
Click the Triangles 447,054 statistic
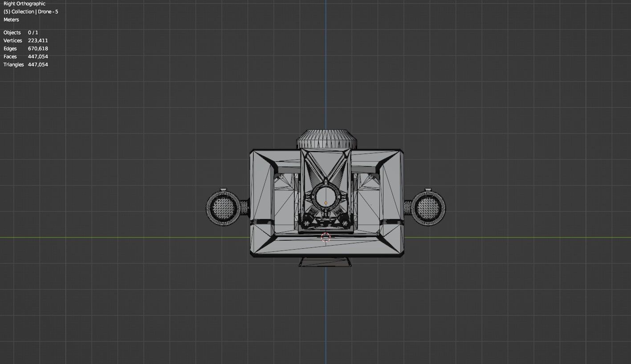click(26, 65)
